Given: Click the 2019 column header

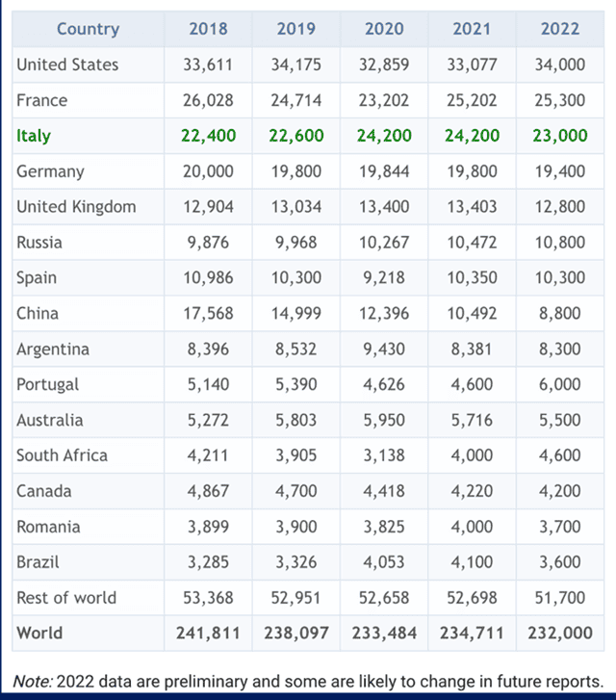Looking at the screenshot, I should [x=295, y=28].
